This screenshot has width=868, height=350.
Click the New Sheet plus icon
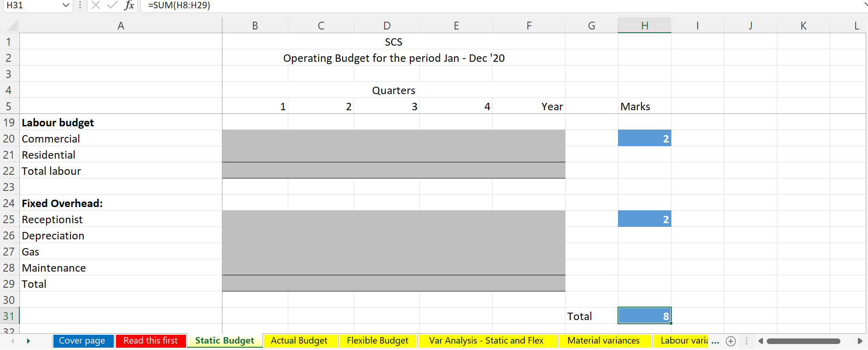click(731, 341)
